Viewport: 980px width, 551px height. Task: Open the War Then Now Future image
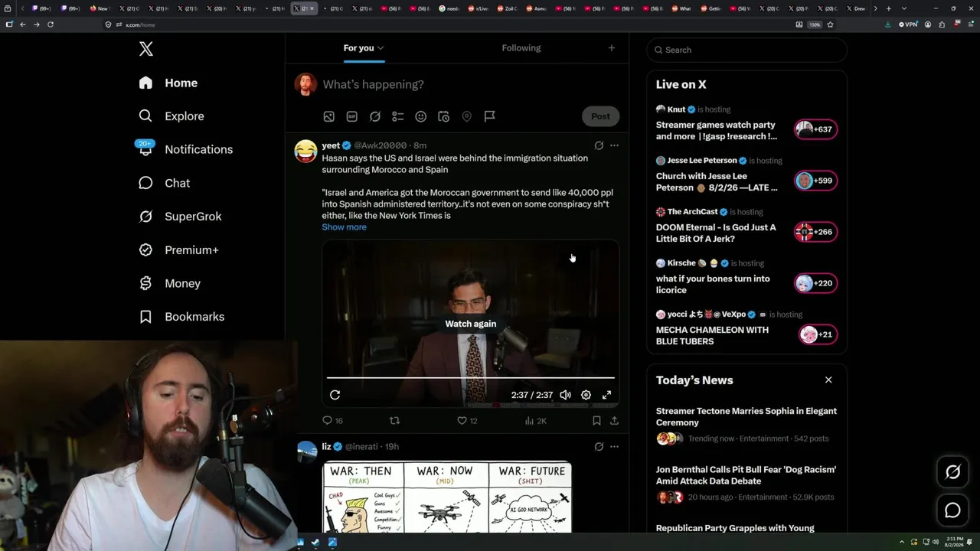click(x=447, y=497)
